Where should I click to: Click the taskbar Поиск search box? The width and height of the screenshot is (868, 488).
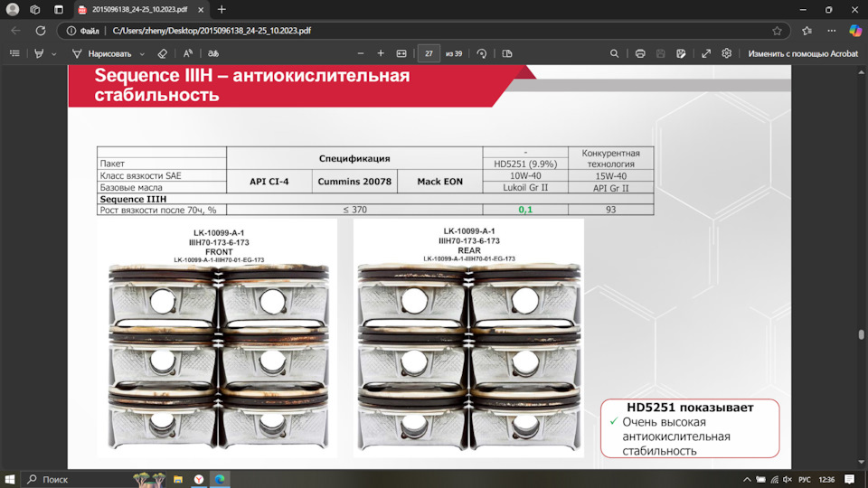coord(94,479)
